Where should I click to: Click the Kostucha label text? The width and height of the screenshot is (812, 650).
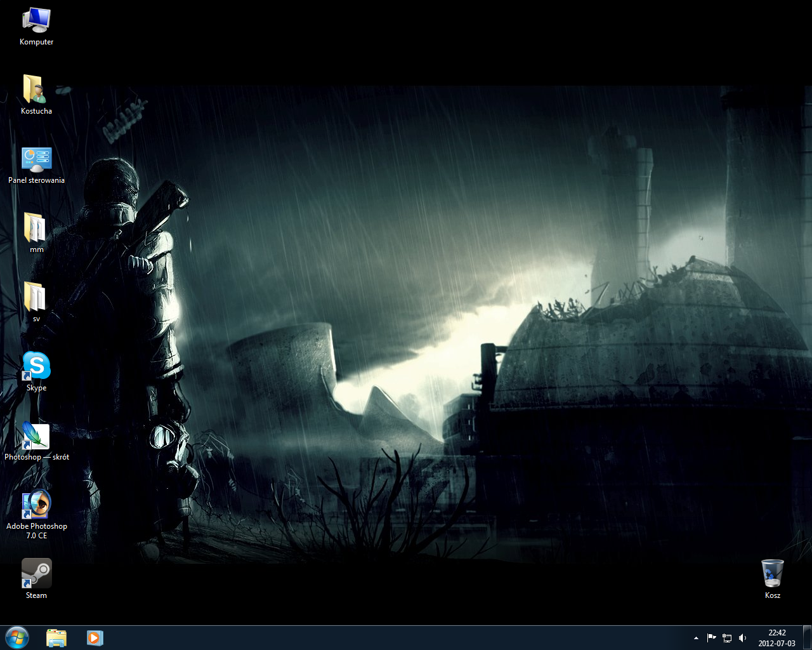pyautogui.click(x=36, y=111)
